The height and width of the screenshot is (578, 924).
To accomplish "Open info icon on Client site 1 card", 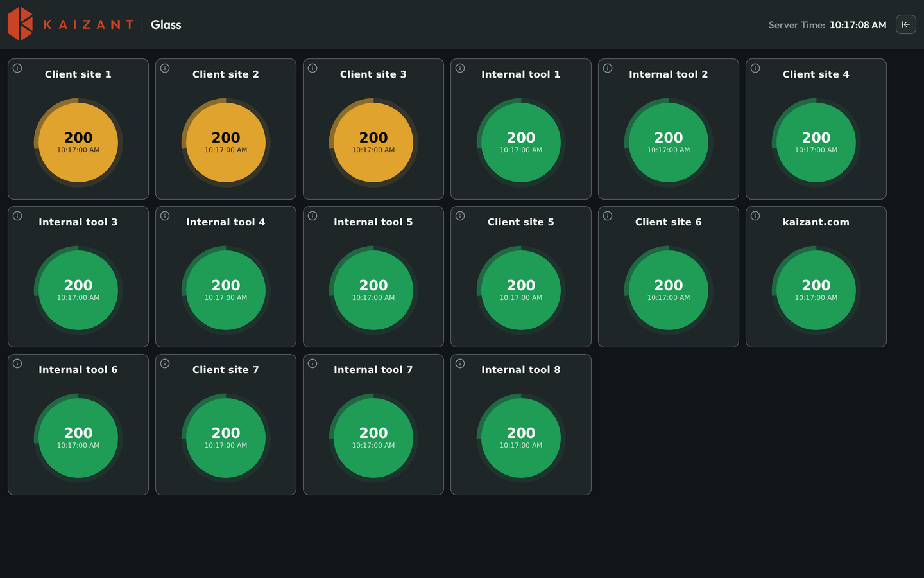I will tap(17, 68).
